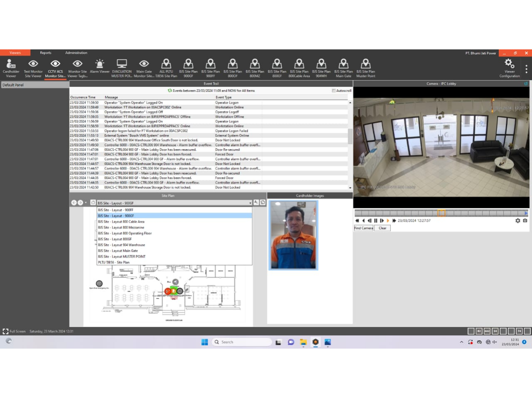Open the Administration tab

(76, 53)
